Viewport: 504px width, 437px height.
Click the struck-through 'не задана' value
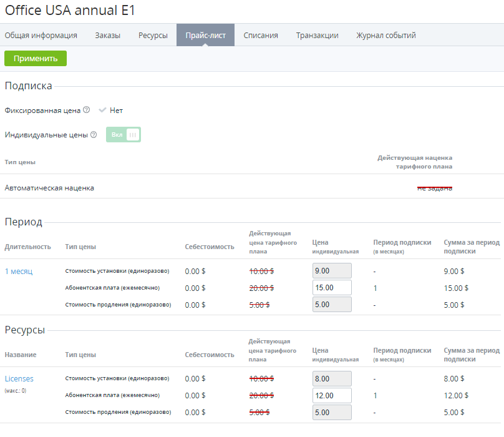coord(435,188)
